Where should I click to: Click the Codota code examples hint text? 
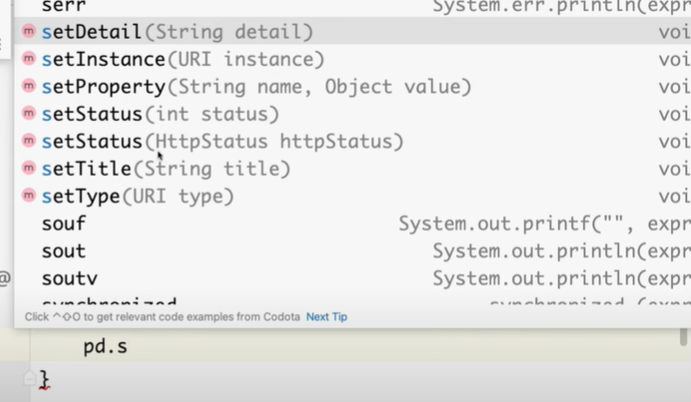click(x=162, y=316)
